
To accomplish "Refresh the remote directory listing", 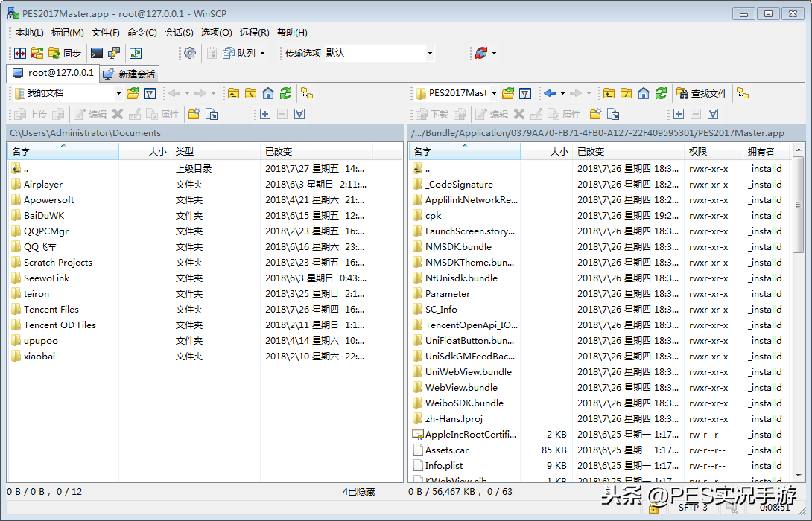I will pos(660,93).
